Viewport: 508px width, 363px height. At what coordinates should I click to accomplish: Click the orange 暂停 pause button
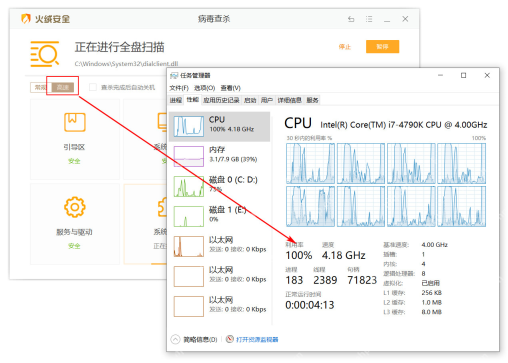[382, 47]
